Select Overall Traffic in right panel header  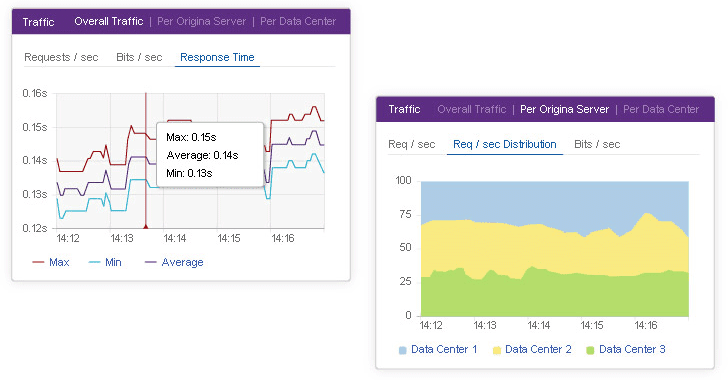[472, 109]
